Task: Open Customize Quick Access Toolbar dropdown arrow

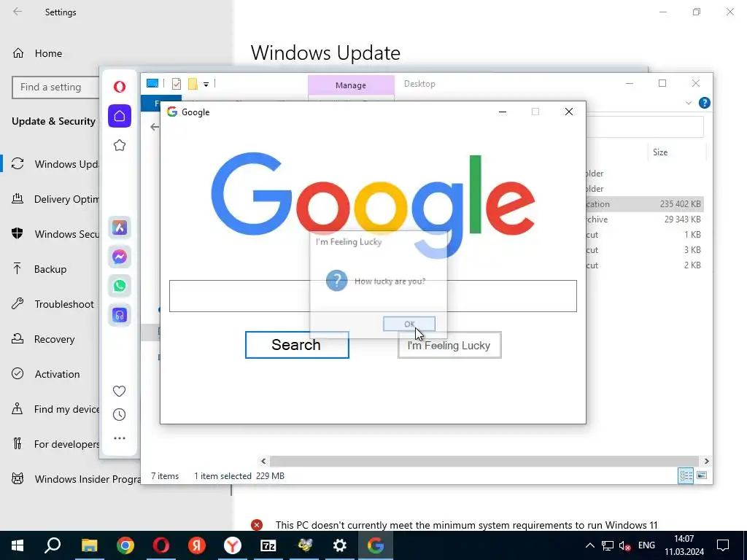Action: pos(206,85)
